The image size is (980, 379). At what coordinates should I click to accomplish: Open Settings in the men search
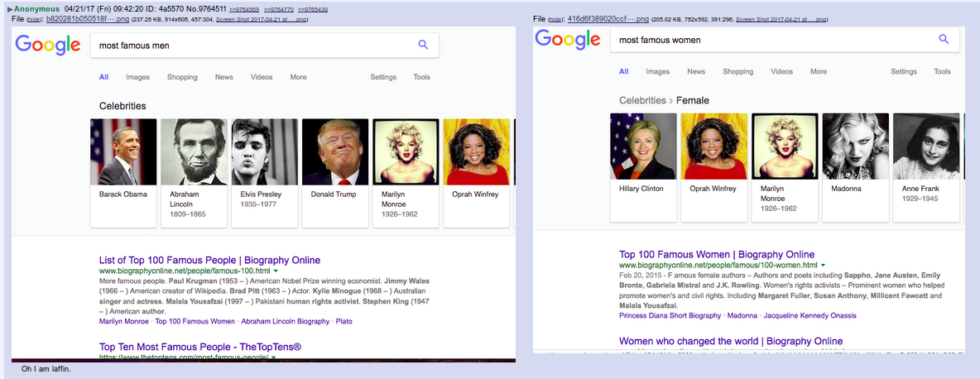(x=383, y=78)
